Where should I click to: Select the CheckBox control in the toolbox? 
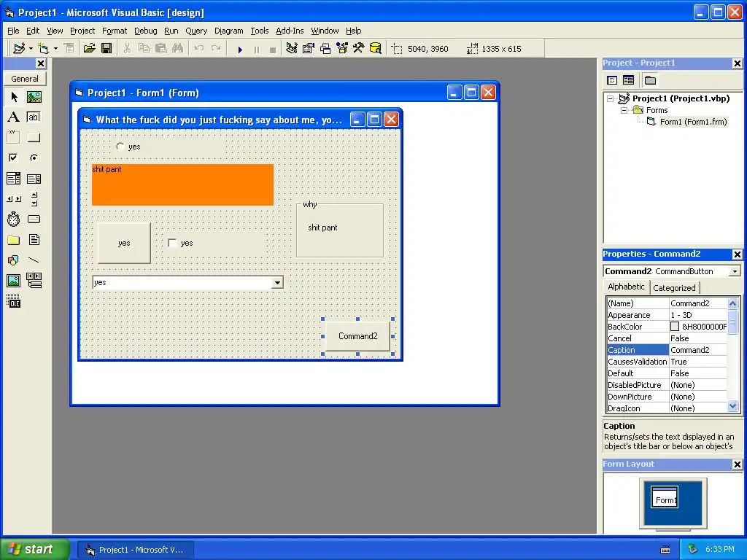pyautogui.click(x=14, y=157)
